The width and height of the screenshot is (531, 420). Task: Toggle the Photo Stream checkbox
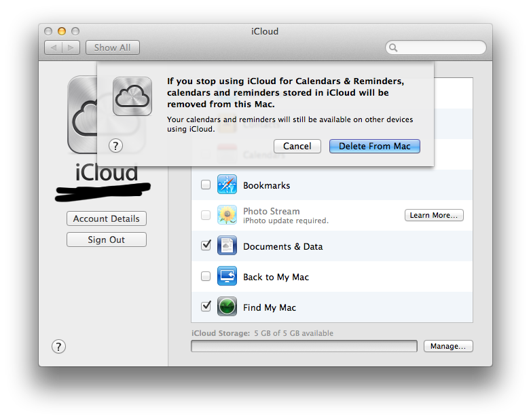pyautogui.click(x=206, y=215)
